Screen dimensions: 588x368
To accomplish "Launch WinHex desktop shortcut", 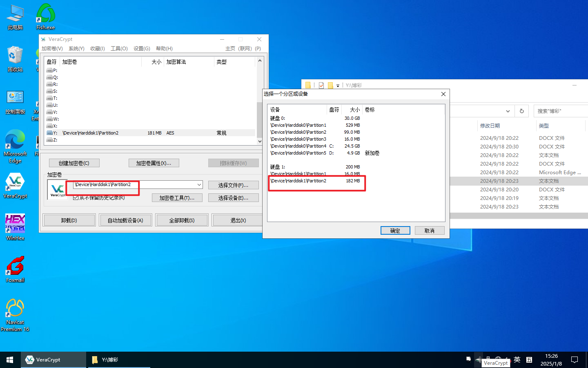I will pyautogui.click(x=15, y=227).
